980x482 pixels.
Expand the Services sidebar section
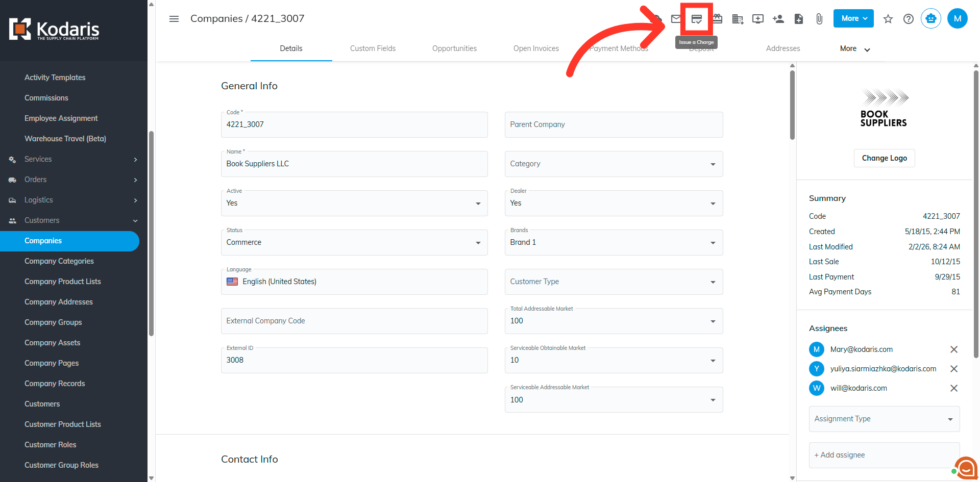(73, 159)
